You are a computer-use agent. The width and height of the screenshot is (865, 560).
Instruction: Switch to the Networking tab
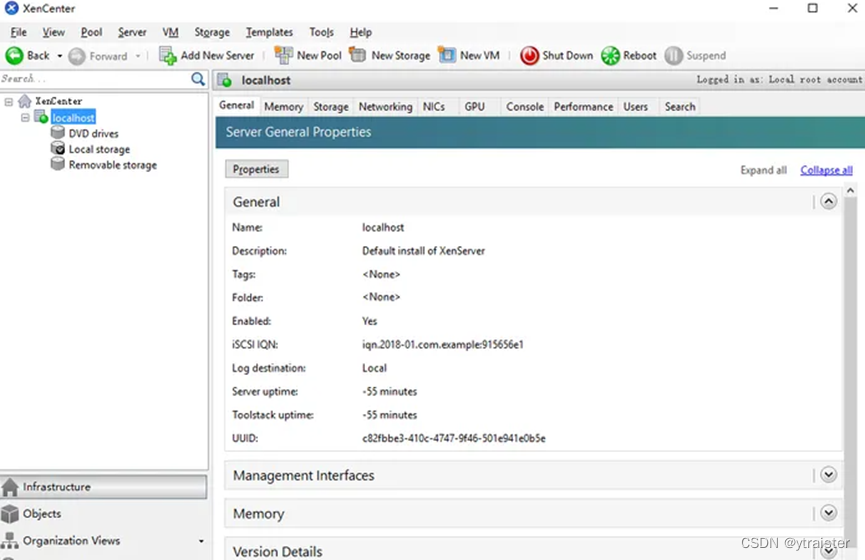click(386, 106)
